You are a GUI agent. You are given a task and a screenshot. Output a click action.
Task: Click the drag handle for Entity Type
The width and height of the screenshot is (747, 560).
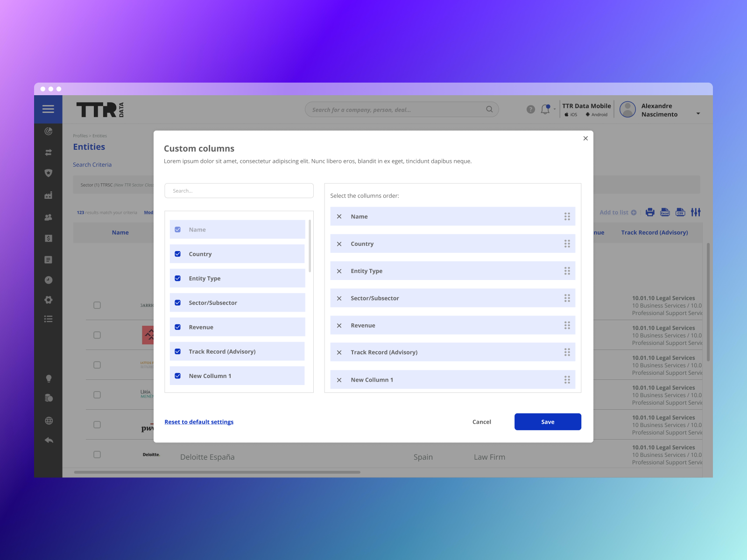(x=567, y=271)
